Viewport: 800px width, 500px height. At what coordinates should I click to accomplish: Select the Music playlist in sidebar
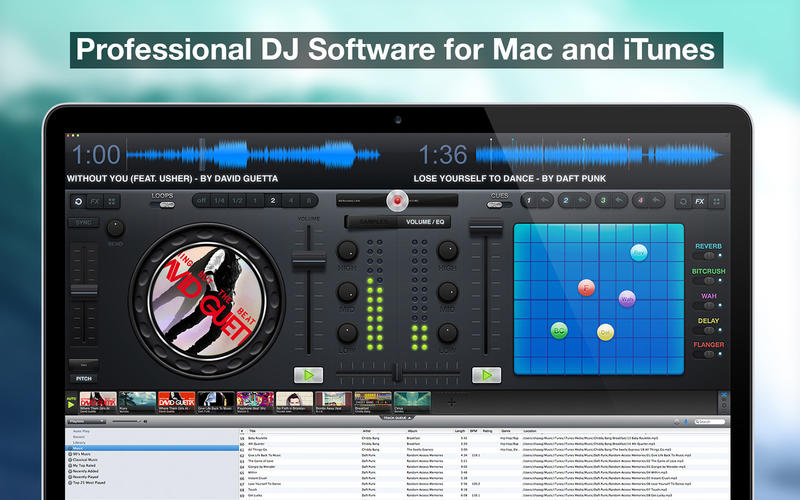pyautogui.click(x=152, y=448)
